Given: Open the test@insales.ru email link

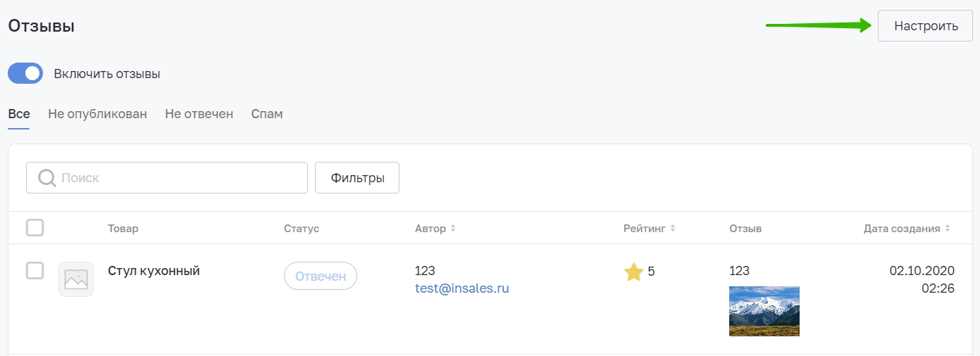Looking at the screenshot, I should (x=462, y=288).
